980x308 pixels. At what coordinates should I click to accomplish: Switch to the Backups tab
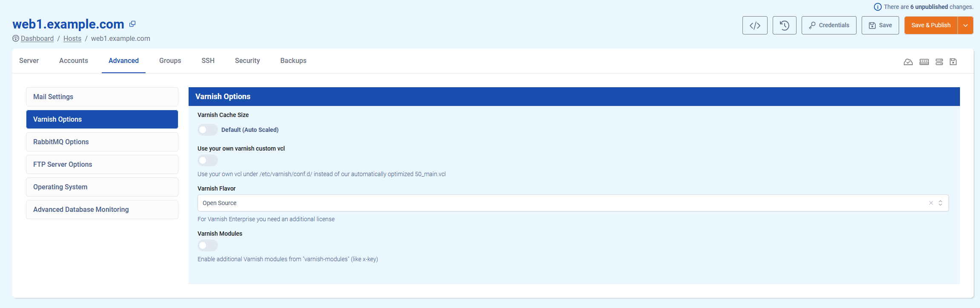[x=293, y=61]
